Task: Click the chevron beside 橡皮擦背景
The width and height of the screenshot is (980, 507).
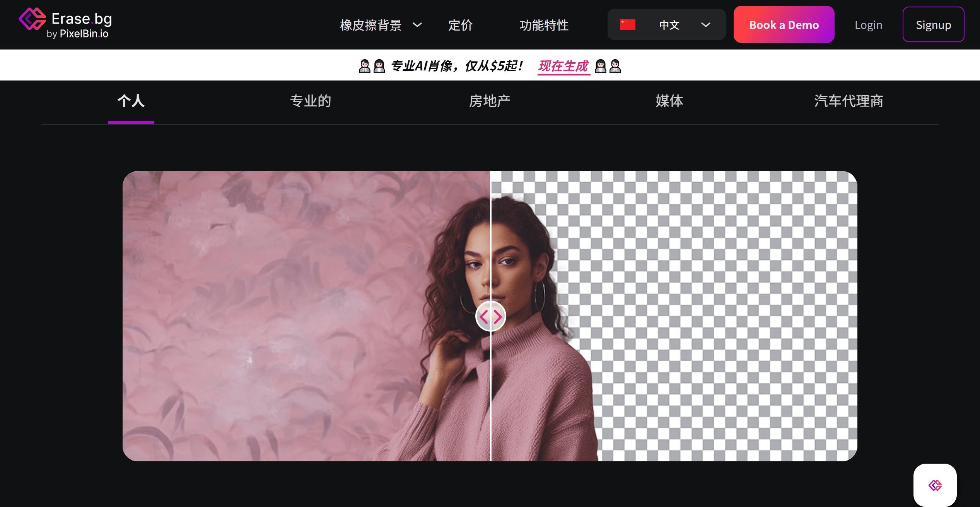Action: [x=417, y=25]
